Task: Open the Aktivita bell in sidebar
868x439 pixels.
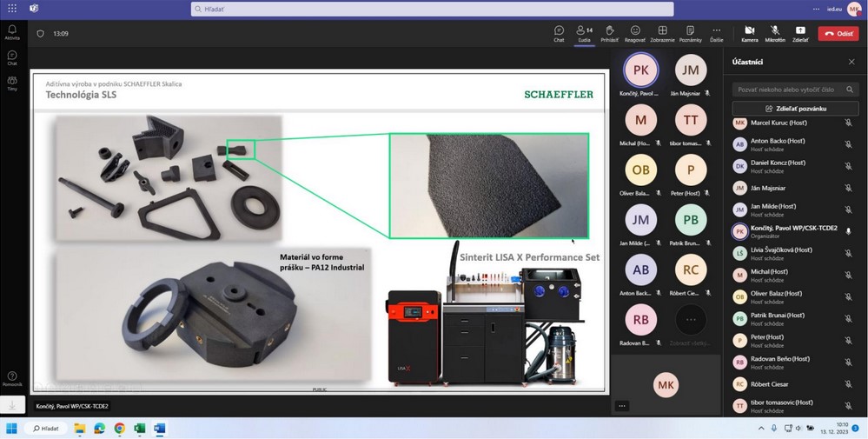Action: tap(12, 31)
